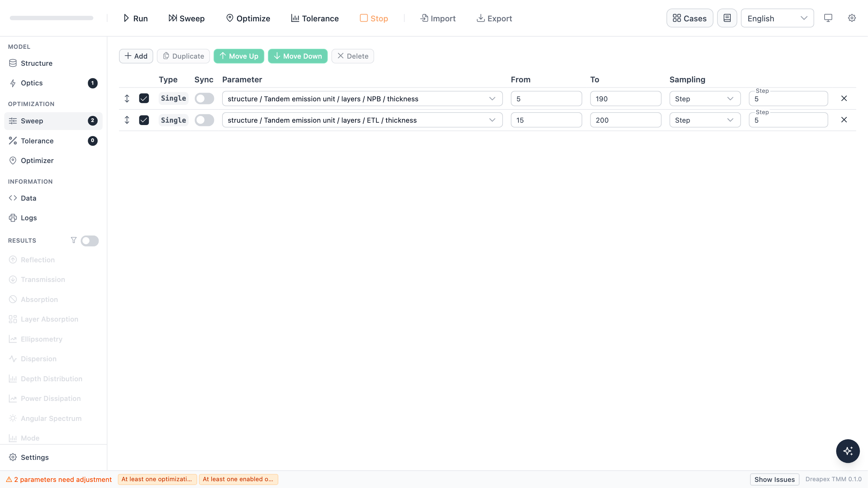Open the English language selector
868x488 pixels.
click(777, 18)
